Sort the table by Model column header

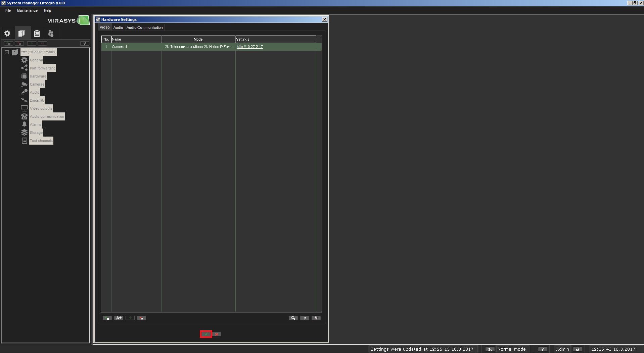pos(198,39)
